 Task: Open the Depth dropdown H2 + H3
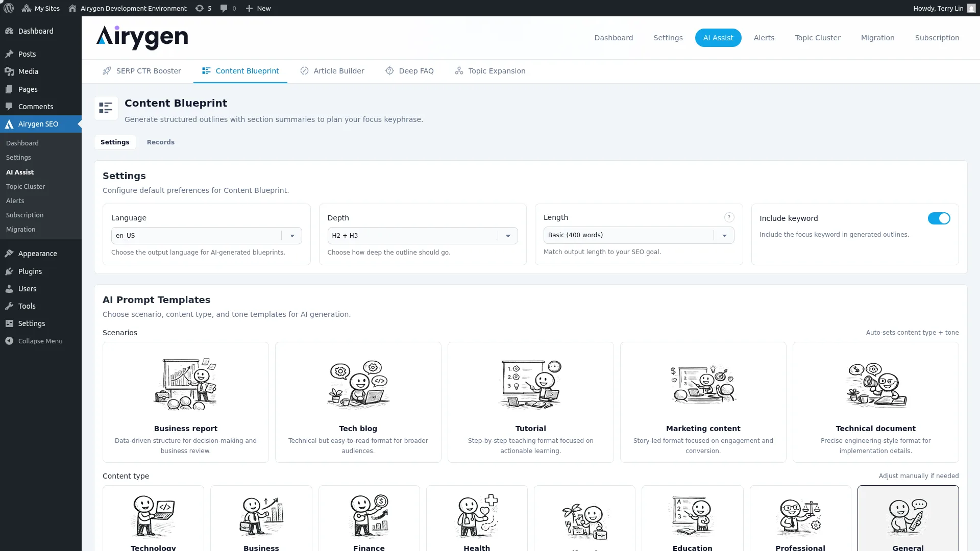(x=423, y=236)
